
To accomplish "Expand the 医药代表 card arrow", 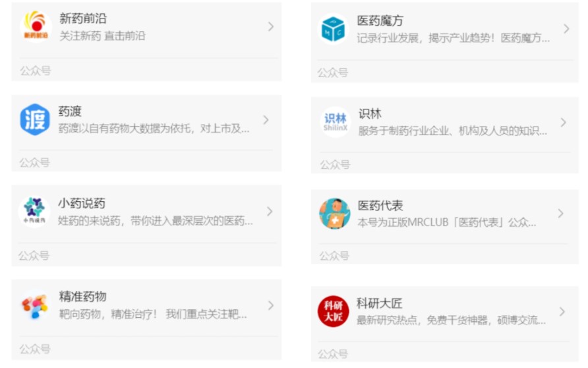I will tap(560, 214).
